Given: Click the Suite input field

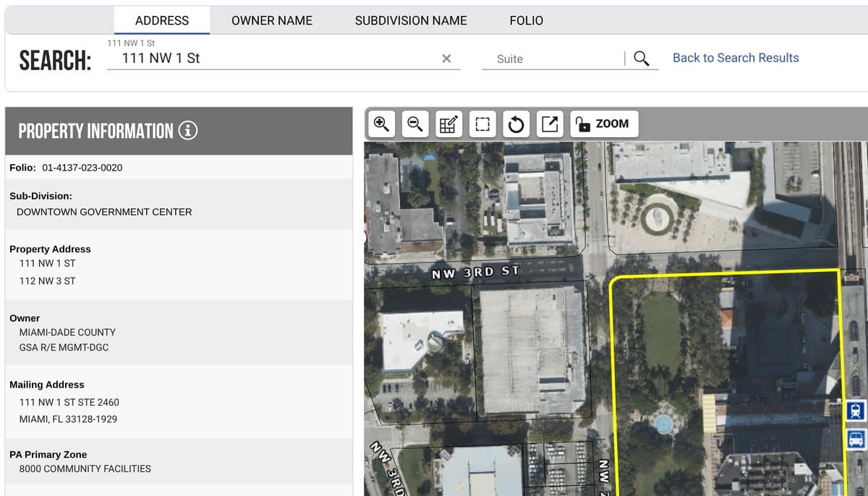Looking at the screenshot, I should (553, 59).
